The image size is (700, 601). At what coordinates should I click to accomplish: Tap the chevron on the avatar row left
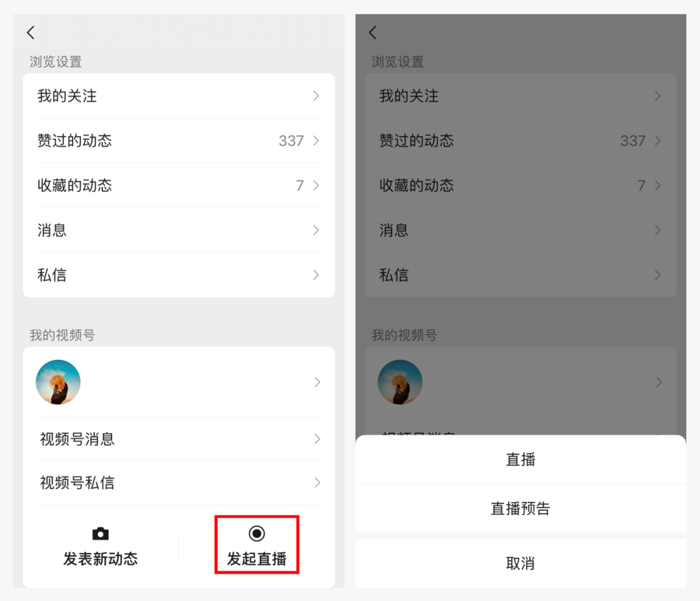click(317, 383)
